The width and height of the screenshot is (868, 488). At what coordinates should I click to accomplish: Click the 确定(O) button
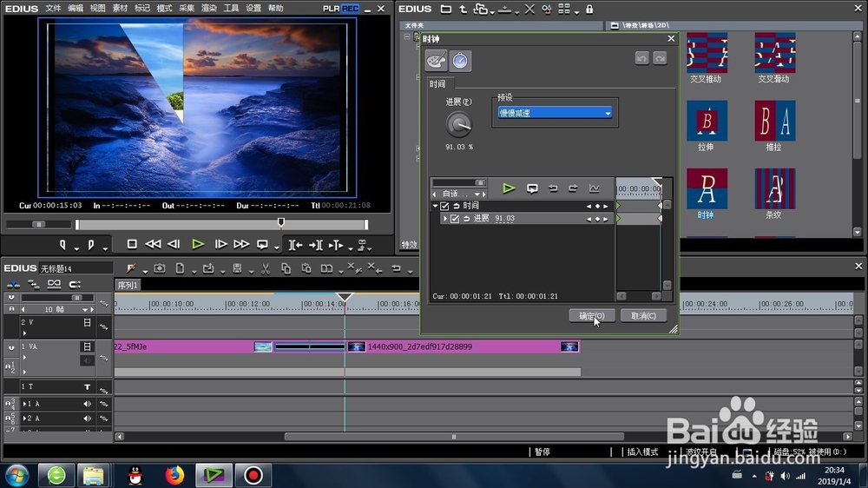[592, 316]
